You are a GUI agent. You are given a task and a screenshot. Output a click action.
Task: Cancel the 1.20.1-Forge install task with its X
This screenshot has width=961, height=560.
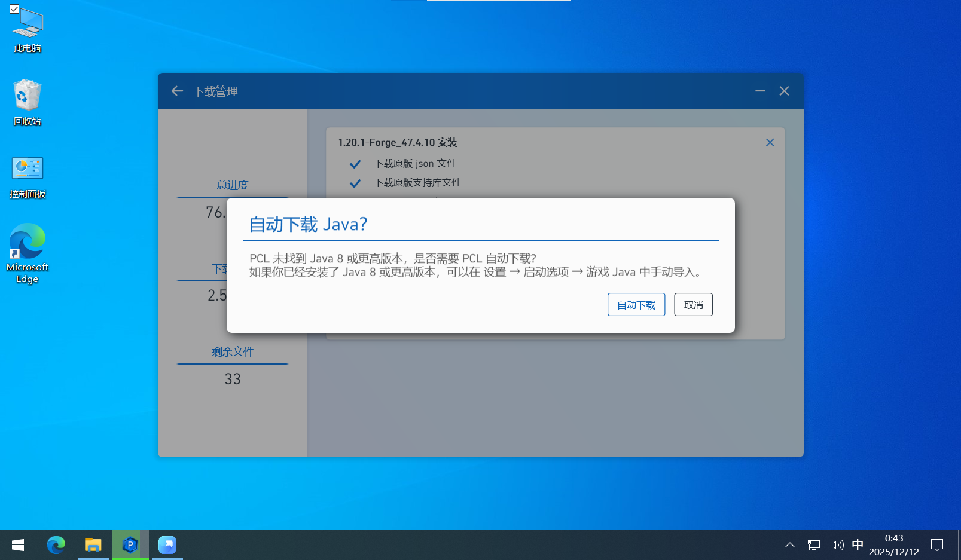(x=770, y=142)
